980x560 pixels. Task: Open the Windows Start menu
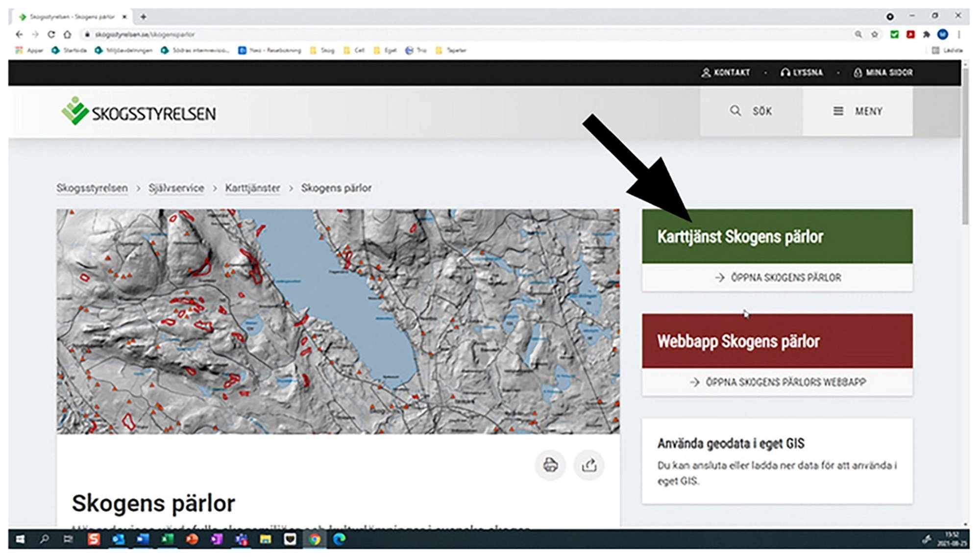pos(20,539)
